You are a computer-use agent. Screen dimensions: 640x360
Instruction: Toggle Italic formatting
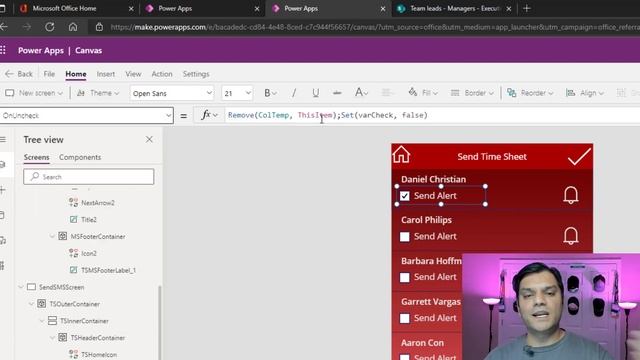293,93
